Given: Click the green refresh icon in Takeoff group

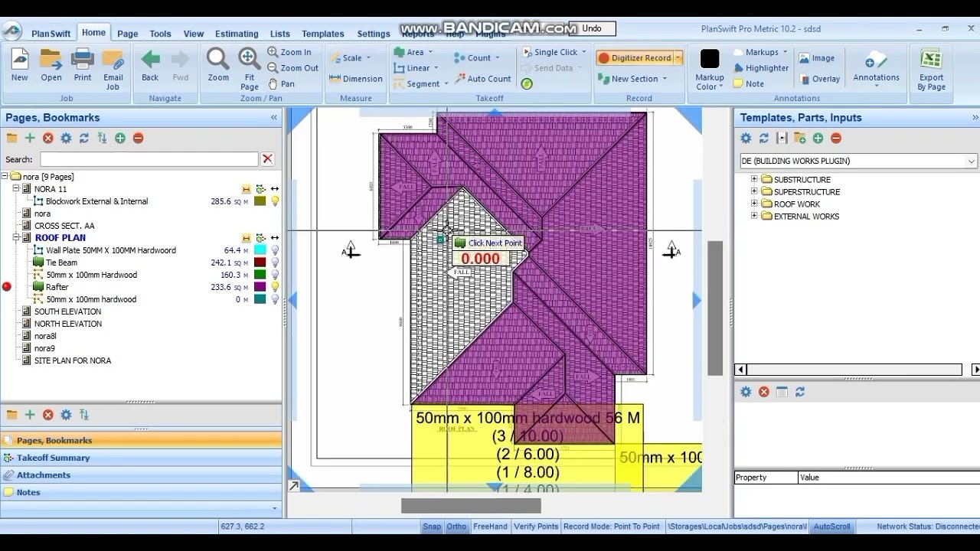Looking at the screenshot, I should 527,84.
